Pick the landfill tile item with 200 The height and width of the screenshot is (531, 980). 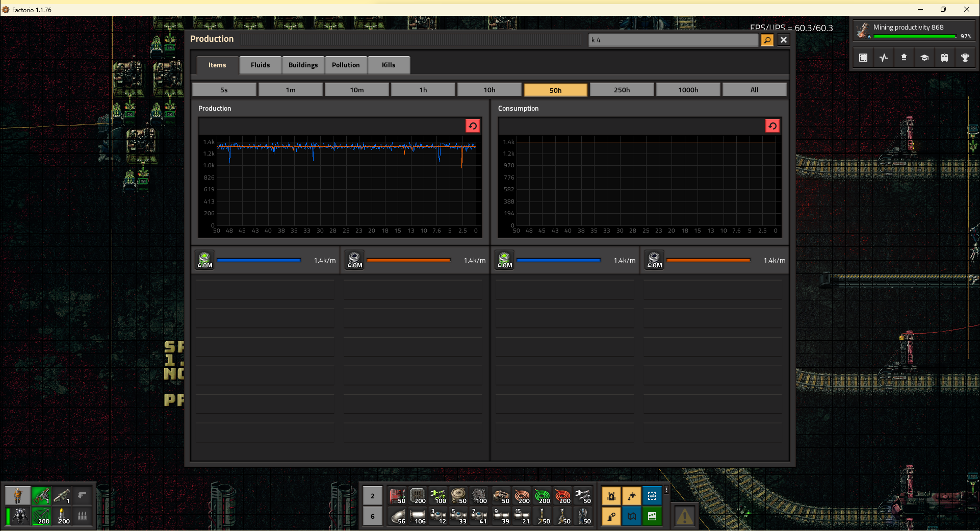418,496
